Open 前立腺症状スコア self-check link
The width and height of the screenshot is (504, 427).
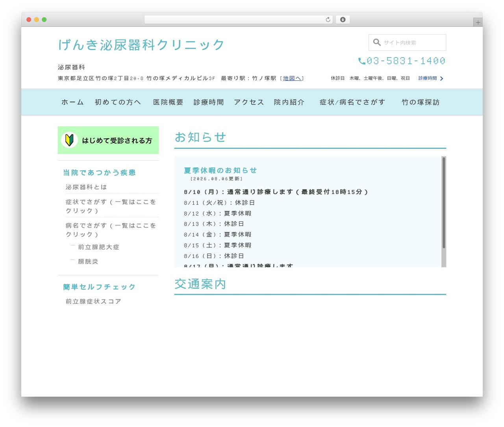point(93,301)
